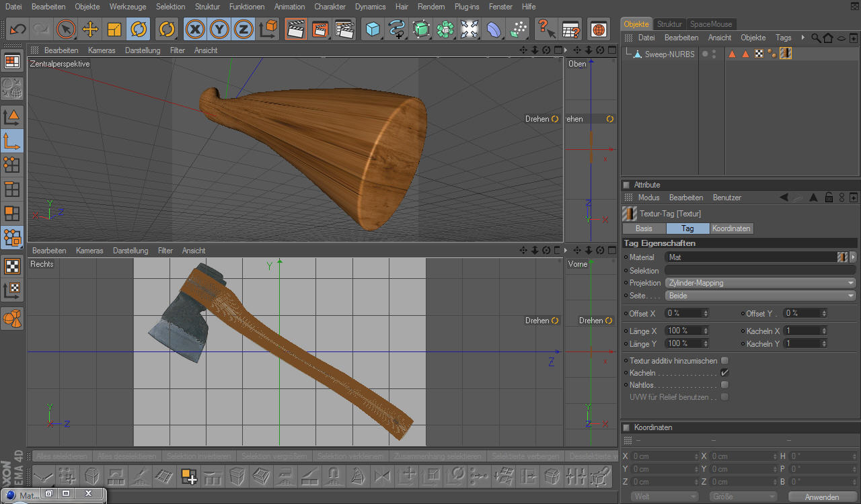
Task: Open the Animation menu
Action: coord(289,7)
